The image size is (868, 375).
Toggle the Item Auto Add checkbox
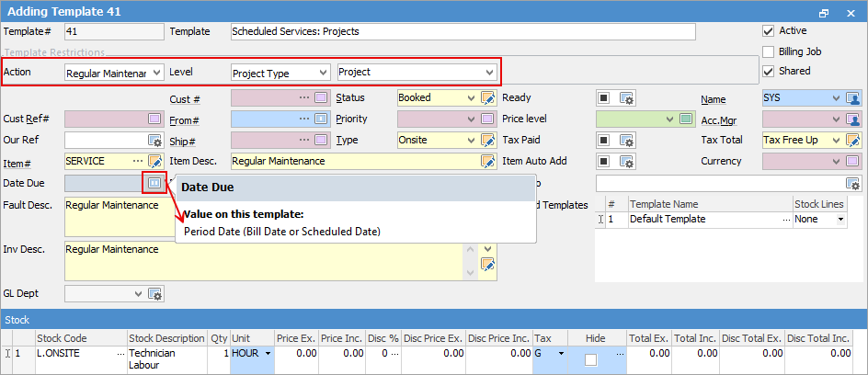pyautogui.click(x=604, y=162)
